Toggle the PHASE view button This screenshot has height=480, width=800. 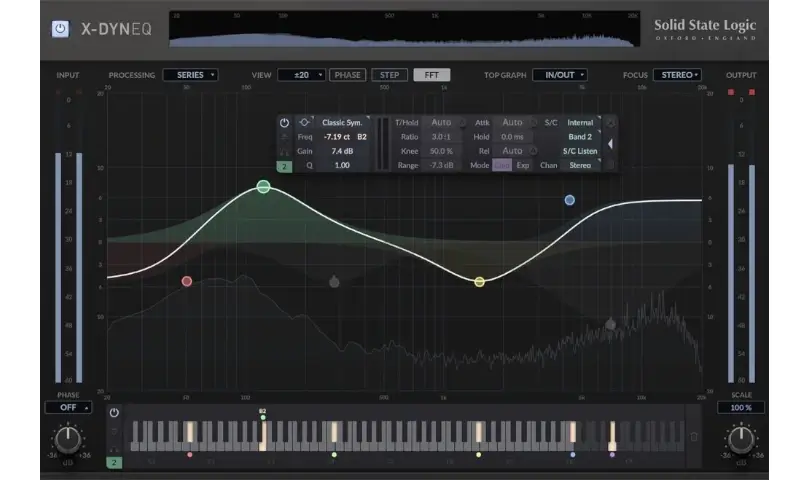(348, 75)
